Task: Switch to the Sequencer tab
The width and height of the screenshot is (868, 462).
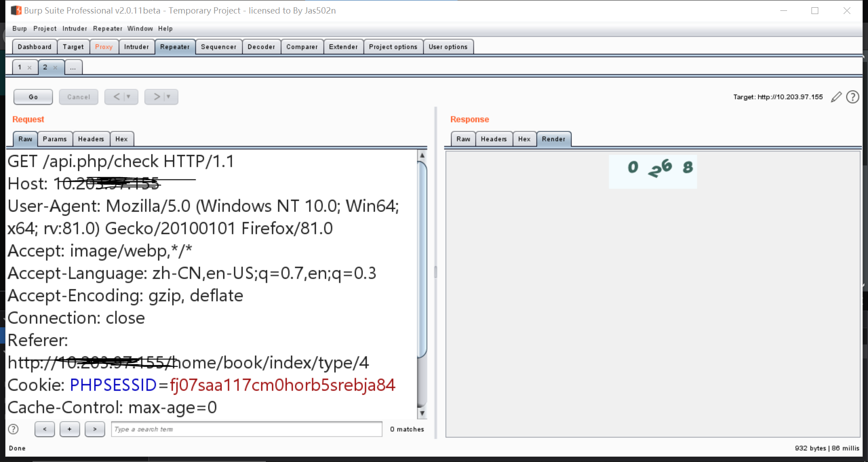Action: click(x=219, y=47)
